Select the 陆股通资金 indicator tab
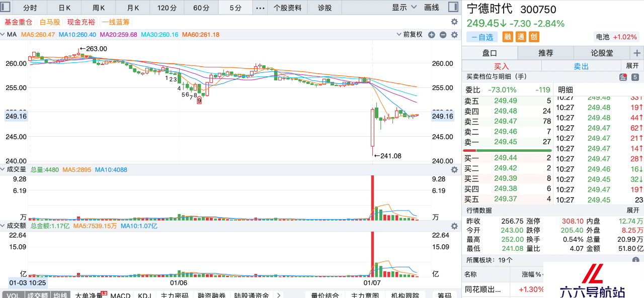This screenshot has width=644, height=298. [x=252, y=295]
